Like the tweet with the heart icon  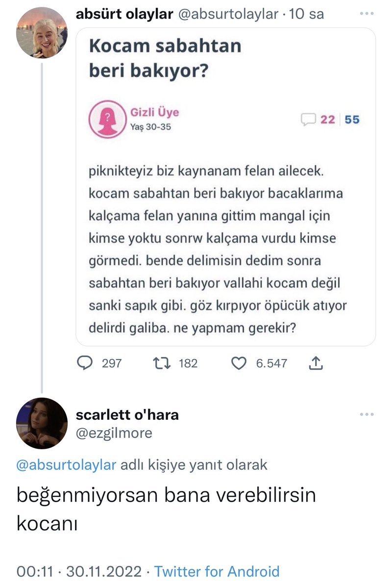point(239,363)
